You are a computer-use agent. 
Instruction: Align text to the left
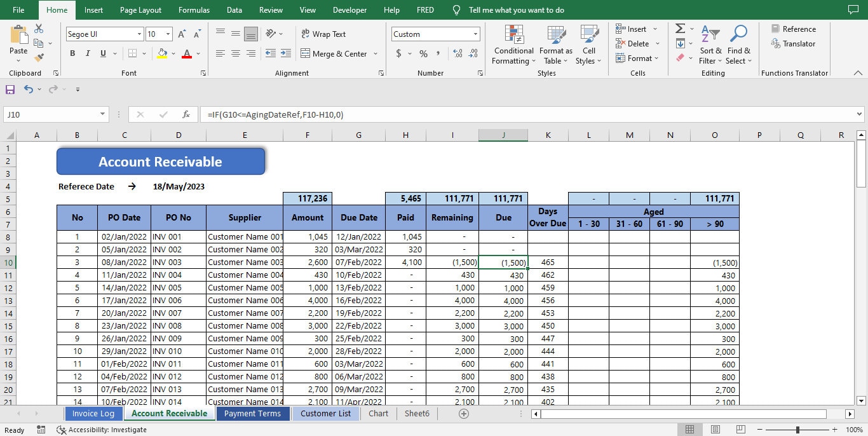click(220, 54)
